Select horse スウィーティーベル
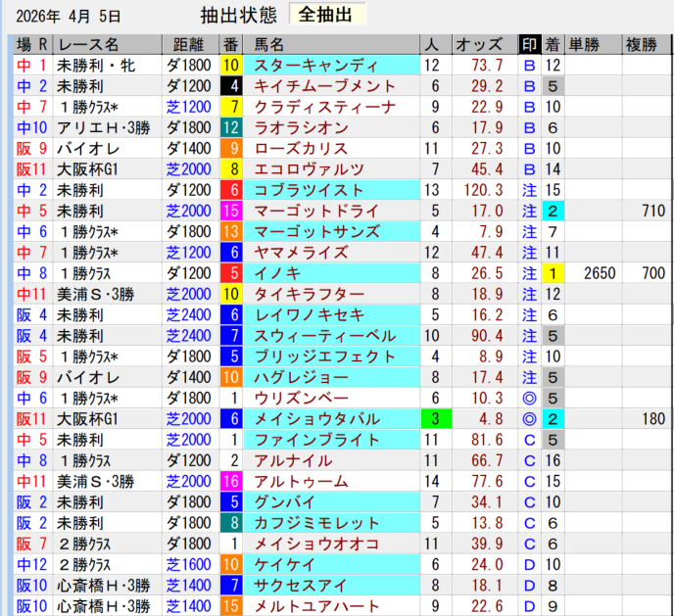674x616 pixels. coord(331,336)
